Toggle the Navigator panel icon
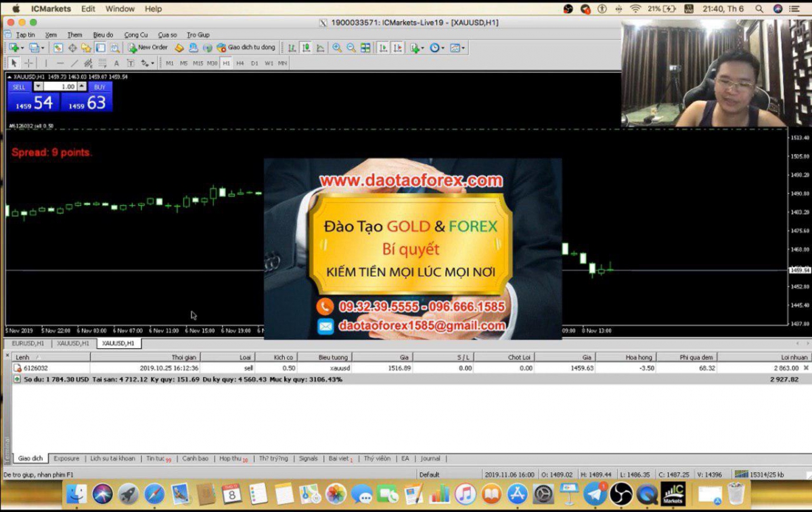 click(86, 47)
